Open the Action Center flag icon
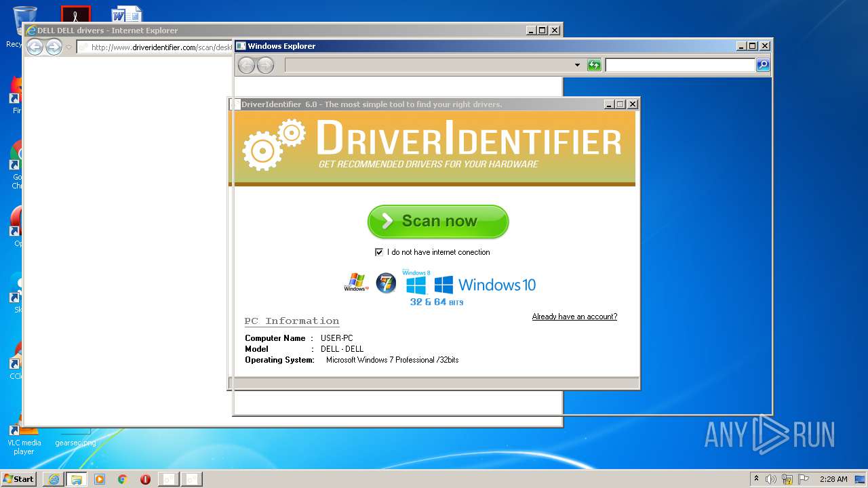 [x=804, y=479]
